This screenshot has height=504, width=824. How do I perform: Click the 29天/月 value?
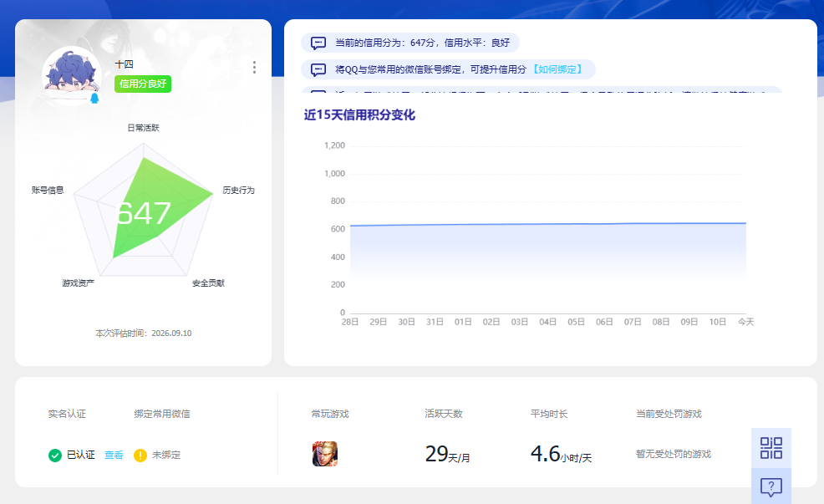tap(447, 454)
